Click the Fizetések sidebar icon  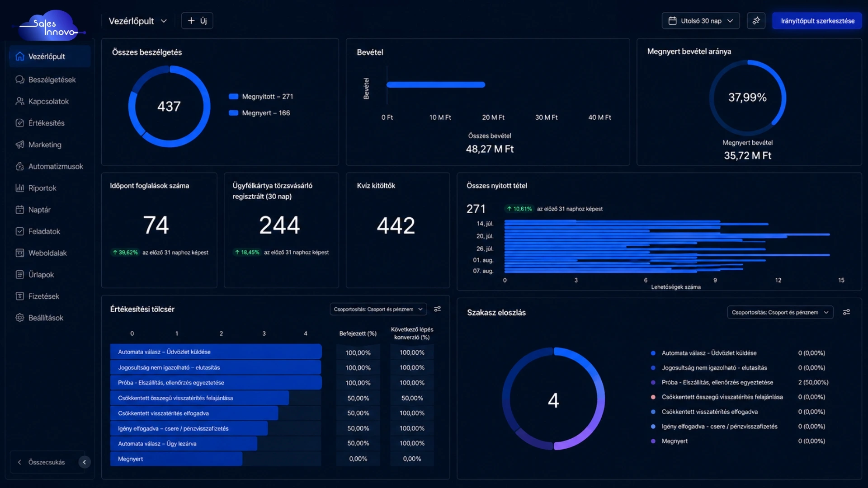coord(20,296)
